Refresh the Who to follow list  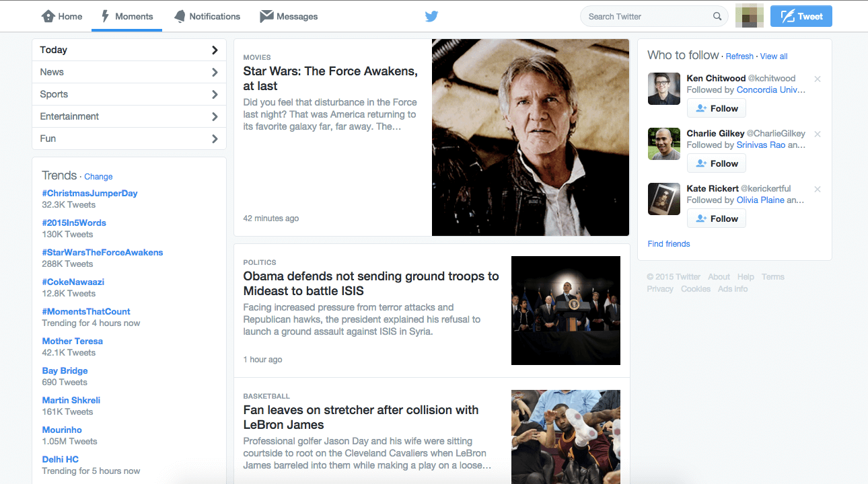point(739,56)
